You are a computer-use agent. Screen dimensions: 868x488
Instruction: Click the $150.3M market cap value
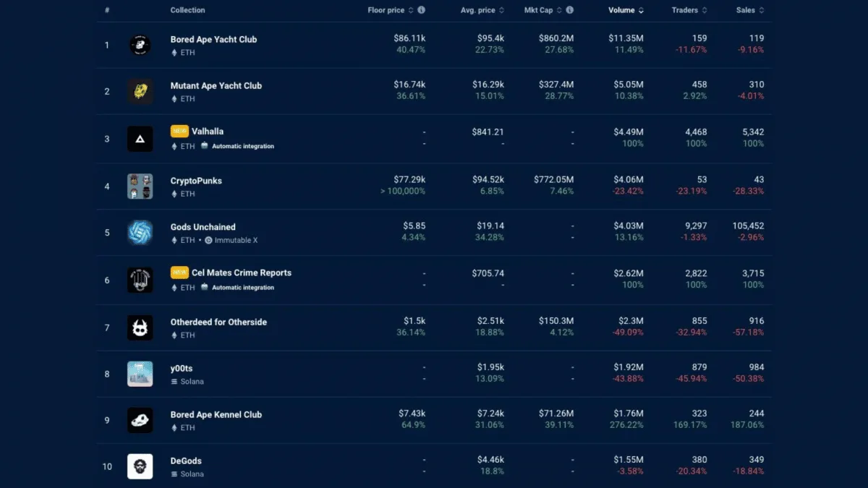(x=556, y=321)
